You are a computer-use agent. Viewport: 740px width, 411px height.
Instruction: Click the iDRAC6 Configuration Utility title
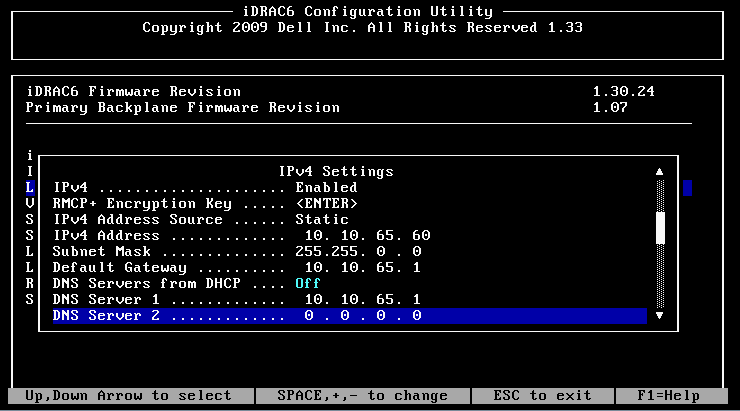(x=368, y=11)
